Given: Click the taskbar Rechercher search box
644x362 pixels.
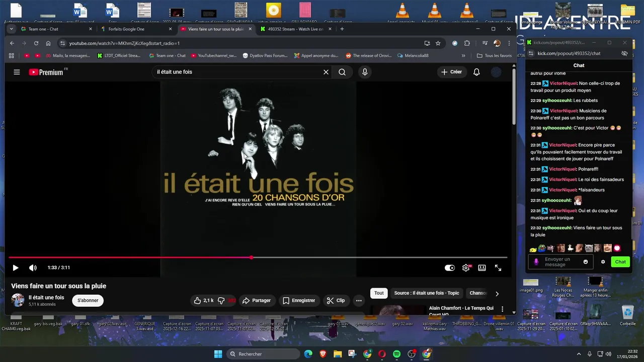Looking at the screenshot, I should click(263, 354).
